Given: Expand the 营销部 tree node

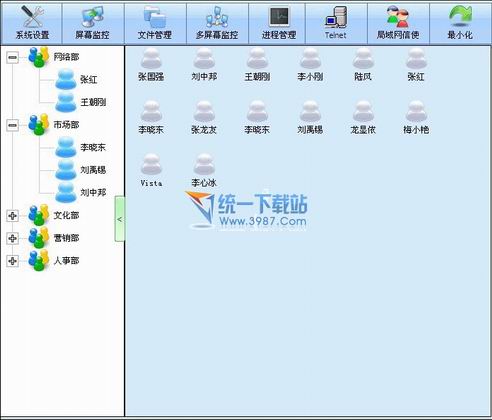Looking at the screenshot, I should coord(12,238).
